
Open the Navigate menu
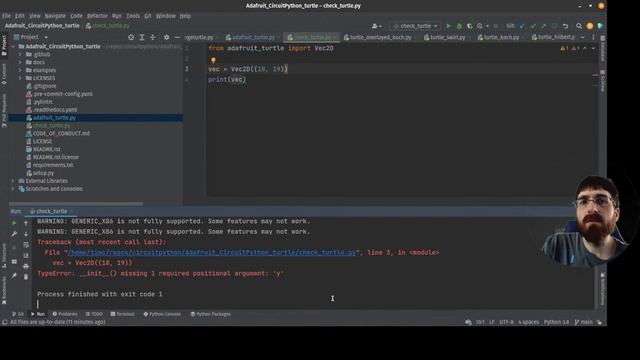tap(55, 16)
